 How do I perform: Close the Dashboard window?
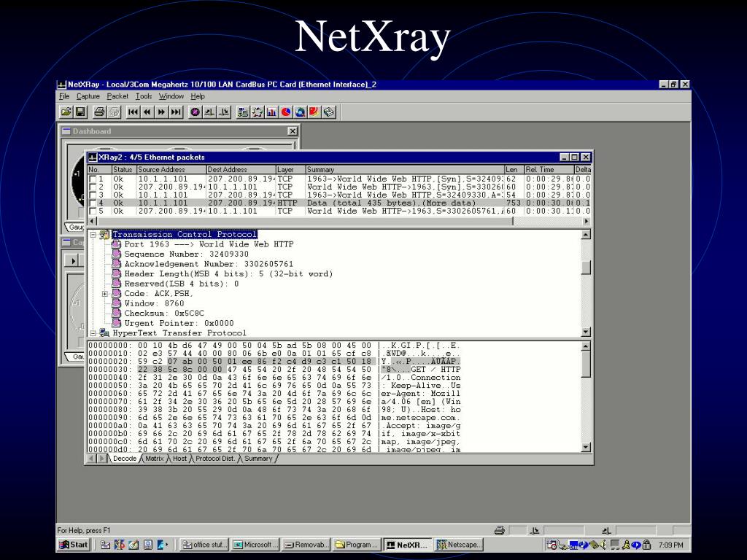click(293, 131)
